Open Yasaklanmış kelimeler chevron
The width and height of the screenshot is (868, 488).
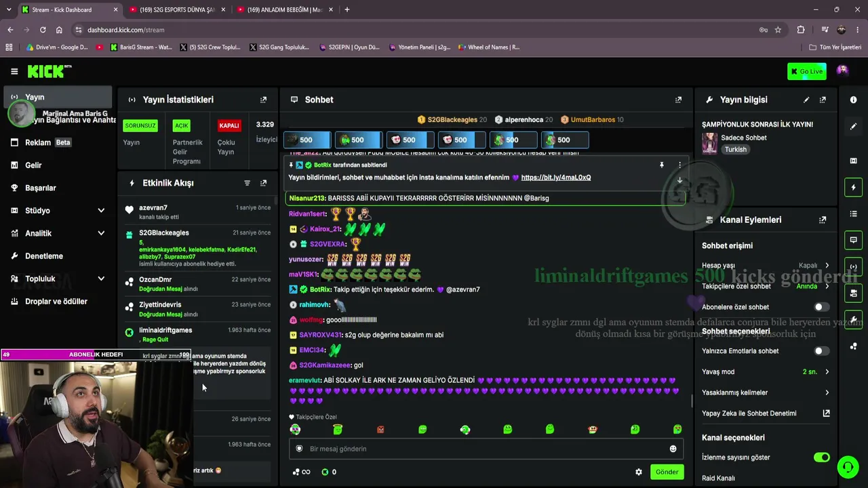pos(827,392)
